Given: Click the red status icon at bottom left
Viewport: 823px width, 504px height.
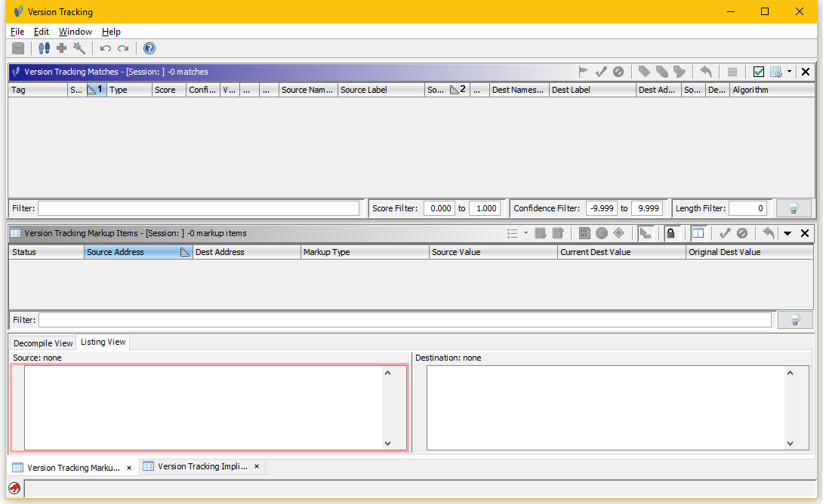Looking at the screenshot, I should [x=14, y=488].
